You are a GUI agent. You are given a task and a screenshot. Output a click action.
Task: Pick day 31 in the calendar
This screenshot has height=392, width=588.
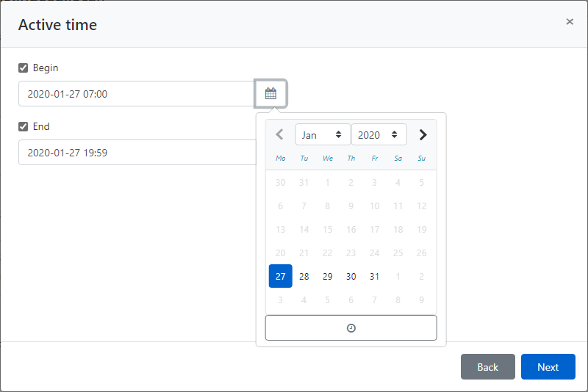point(374,277)
